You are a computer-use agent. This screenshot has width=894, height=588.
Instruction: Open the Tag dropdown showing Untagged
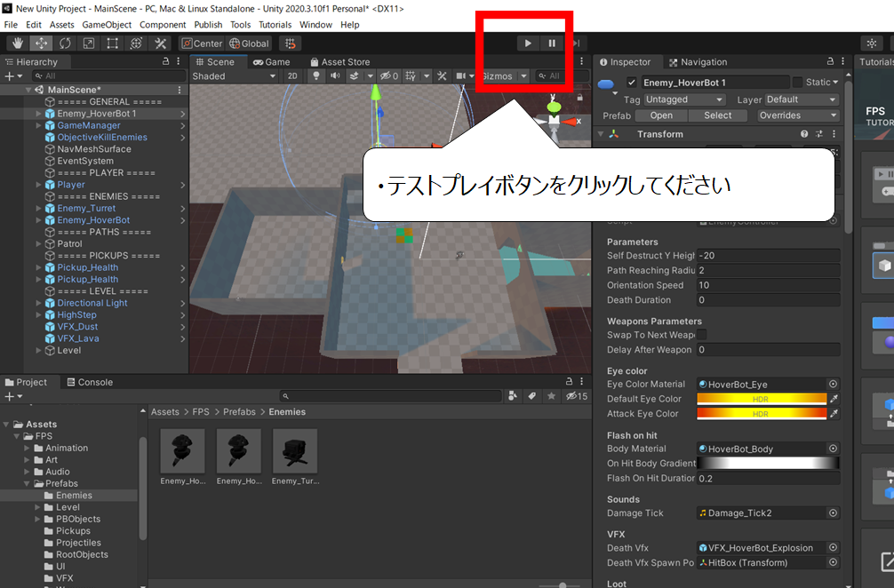(x=684, y=99)
